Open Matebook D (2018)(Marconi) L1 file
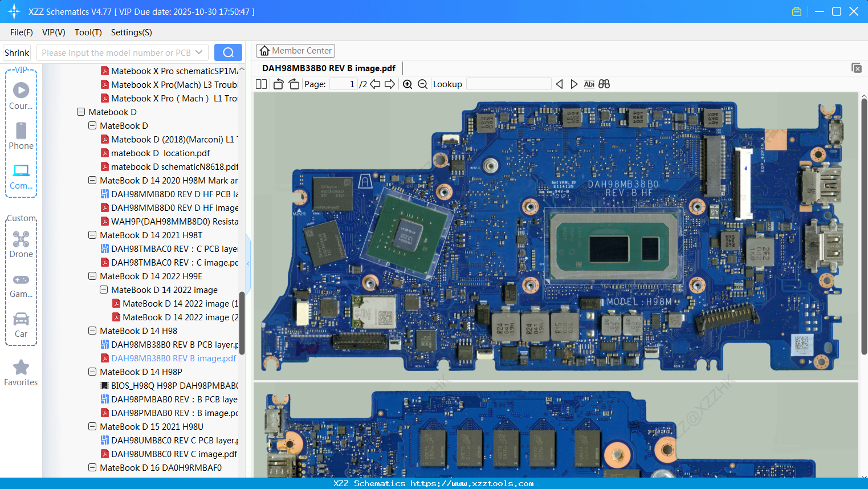The image size is (868, 489). (174, 140)
